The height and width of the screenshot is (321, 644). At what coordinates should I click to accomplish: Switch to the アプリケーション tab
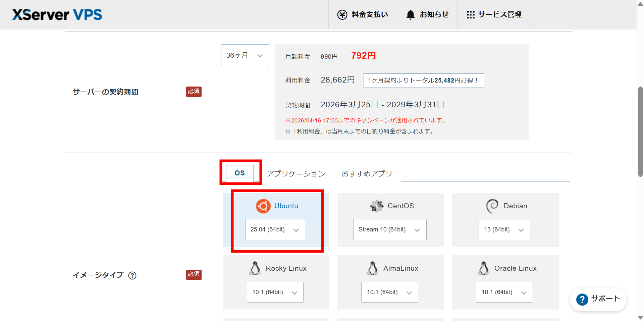[x=296, y=173]
